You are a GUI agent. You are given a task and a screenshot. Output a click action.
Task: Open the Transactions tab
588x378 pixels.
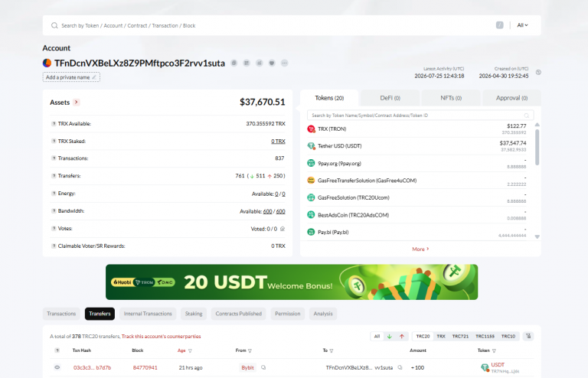click(61, 314)
